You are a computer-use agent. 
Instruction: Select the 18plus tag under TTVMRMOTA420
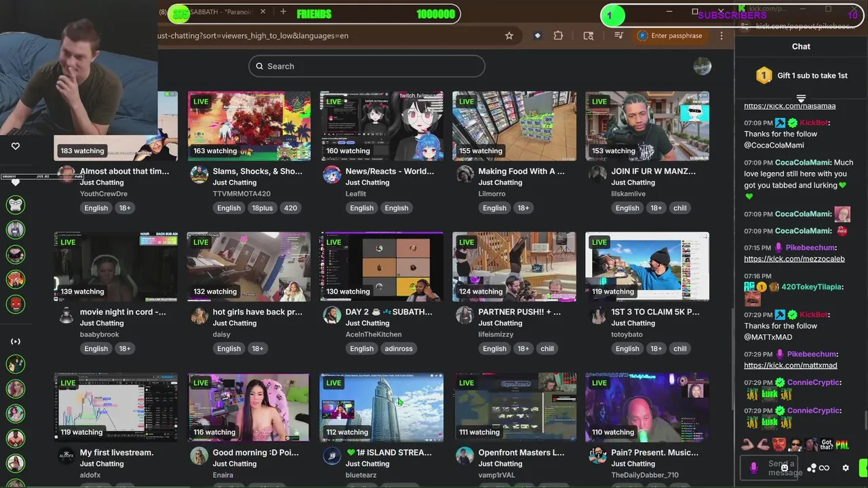tap(262, 208)
